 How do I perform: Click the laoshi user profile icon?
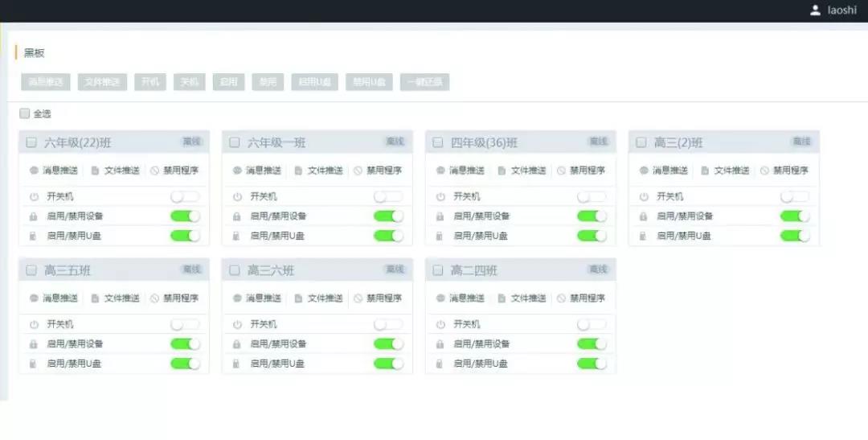point(815,10)
